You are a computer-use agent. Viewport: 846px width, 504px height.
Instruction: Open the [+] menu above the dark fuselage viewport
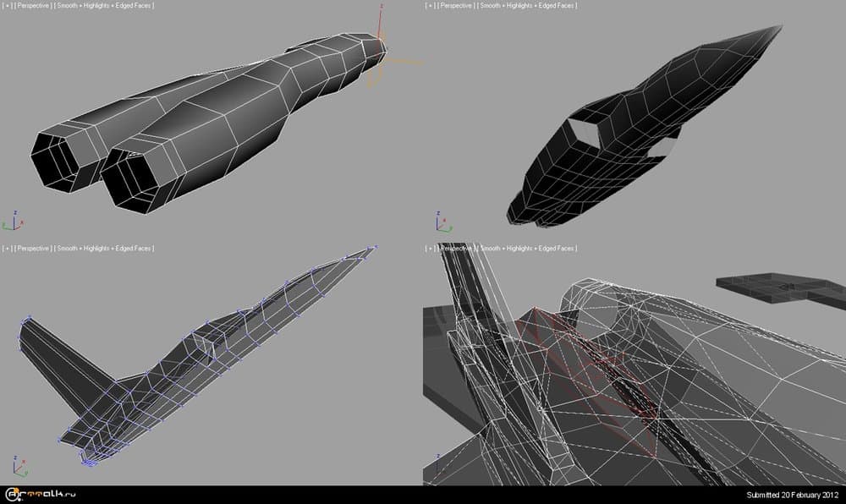(x=430, y=6)
